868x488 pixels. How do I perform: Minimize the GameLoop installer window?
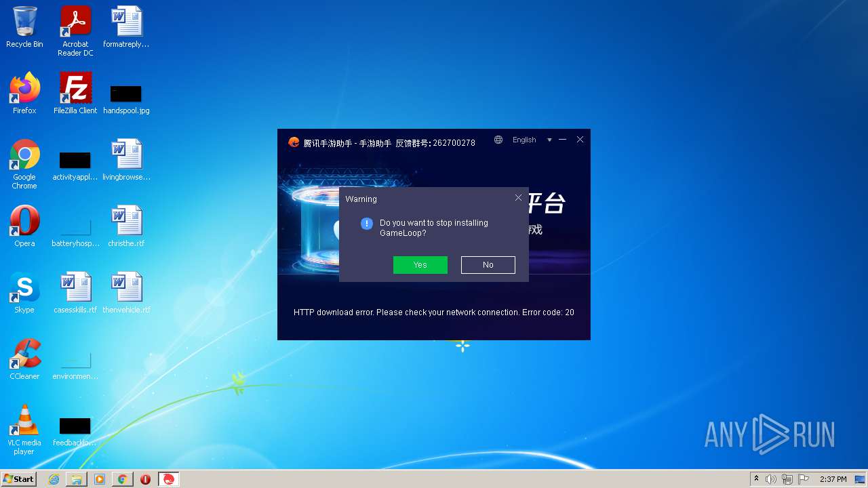[563, 140]
